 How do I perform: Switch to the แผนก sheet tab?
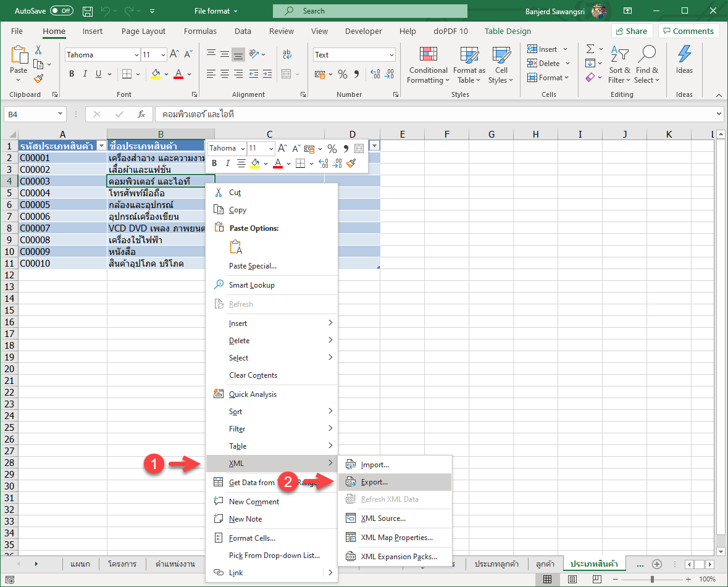(80, 564)
